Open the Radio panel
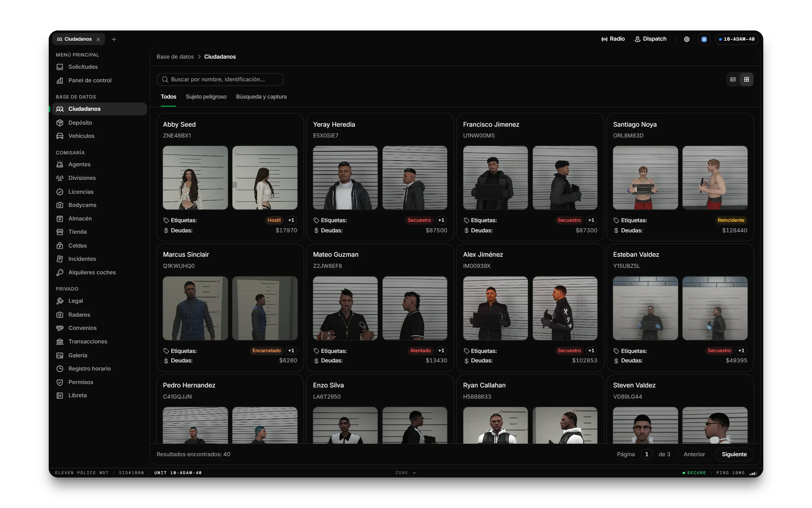The width and height of the screenshot is (812, 508). [x=613, y=39]
